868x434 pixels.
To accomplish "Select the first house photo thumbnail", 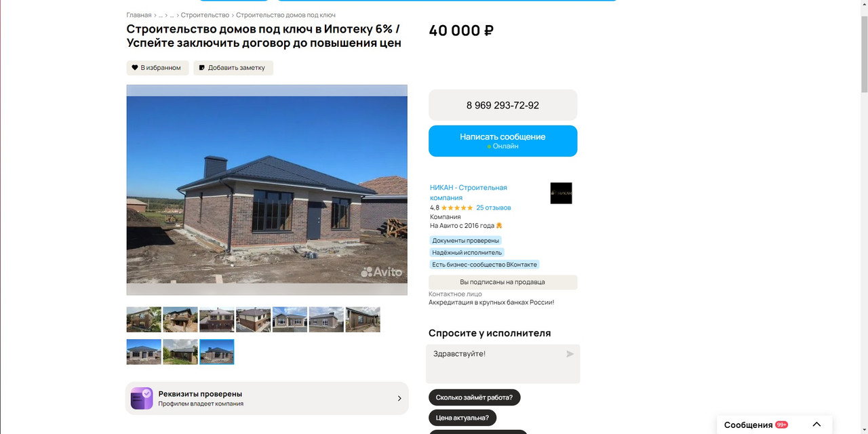I will [x=144, y=319].
